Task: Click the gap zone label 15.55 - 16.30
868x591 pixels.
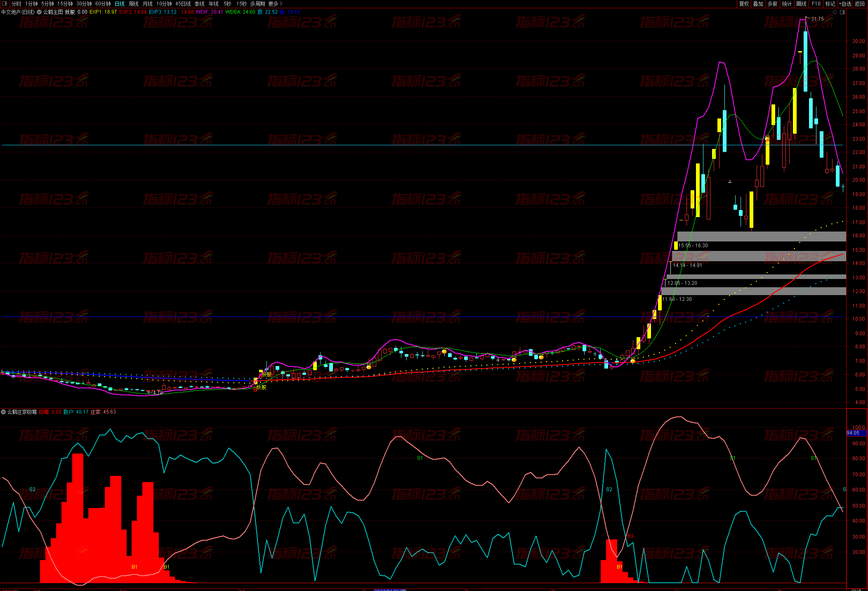Action: [x=693, y=246]
